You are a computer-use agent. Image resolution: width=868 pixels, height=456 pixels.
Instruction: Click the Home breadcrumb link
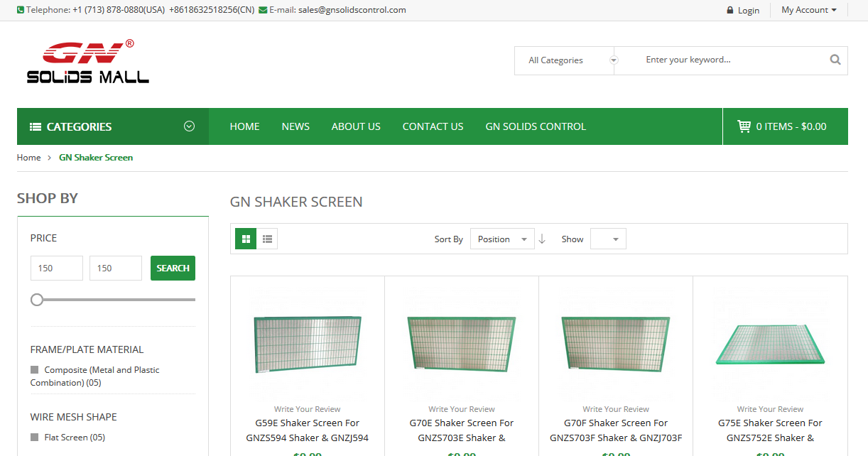28,158
